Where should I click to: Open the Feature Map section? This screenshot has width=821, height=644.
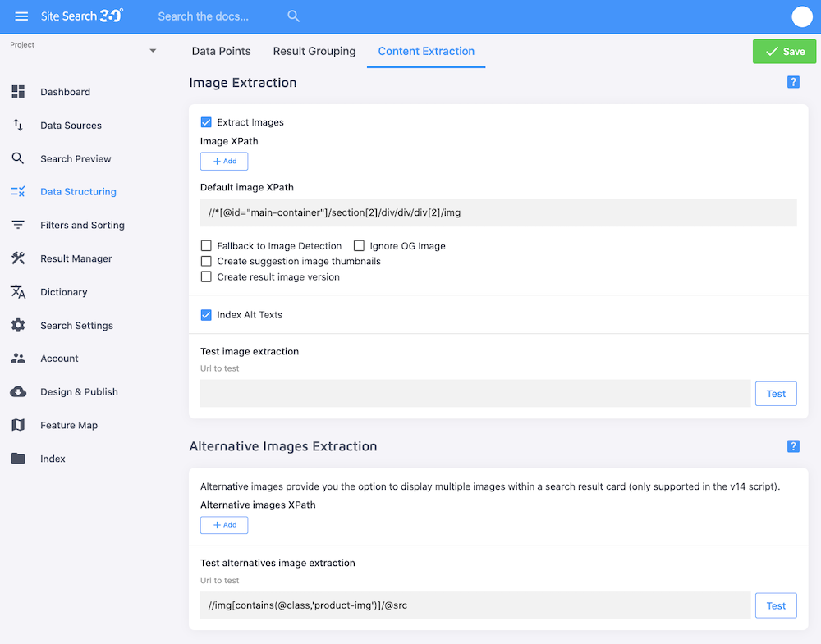tap(71, 425)
